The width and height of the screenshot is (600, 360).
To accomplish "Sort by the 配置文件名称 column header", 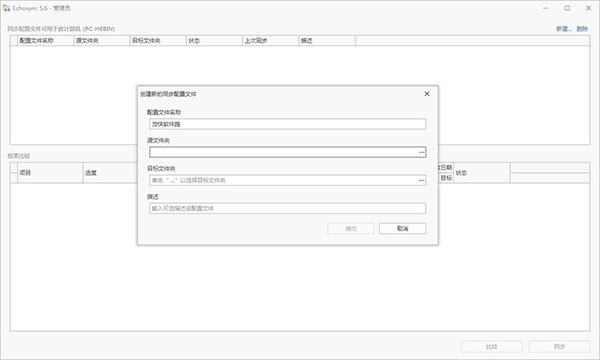I will click(46, 41).
